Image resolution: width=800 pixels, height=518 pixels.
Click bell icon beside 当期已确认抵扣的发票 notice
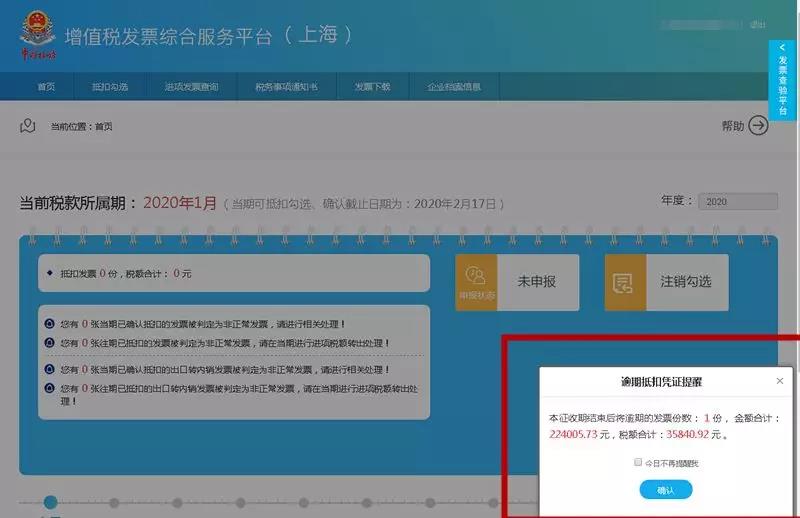coord(49,324)
